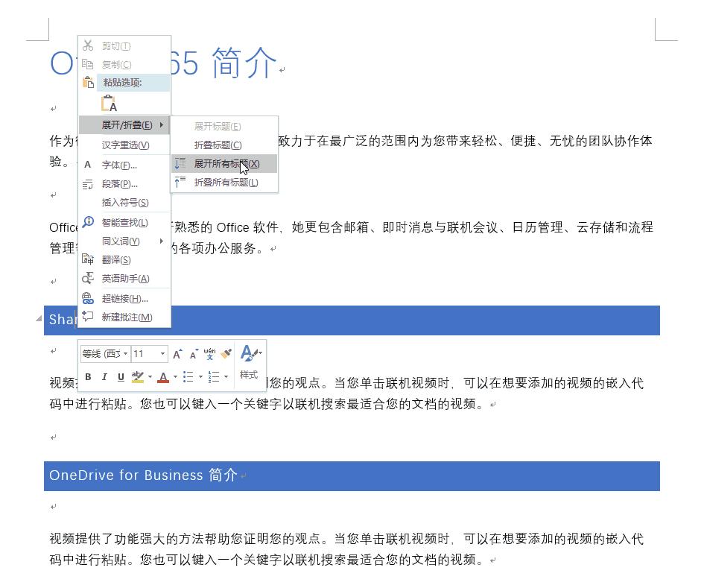
Task: Click the Grow Font icon
Action: point(178,354)
